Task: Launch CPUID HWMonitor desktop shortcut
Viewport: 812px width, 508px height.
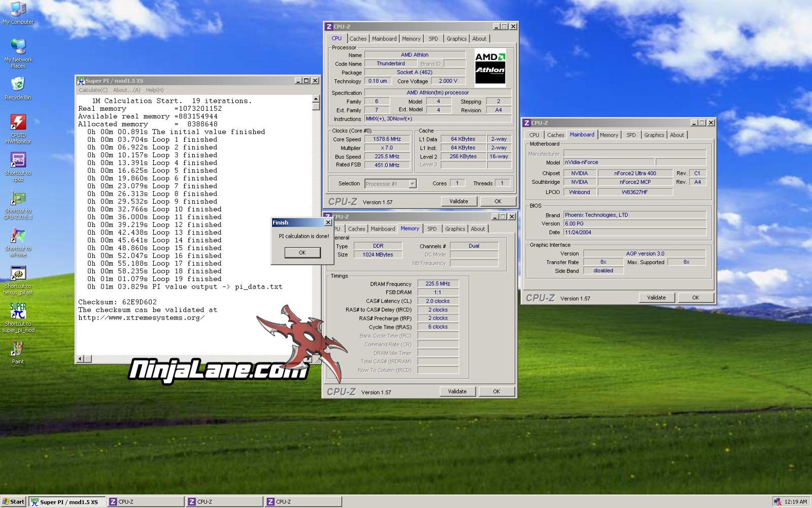Action: point(18,129)
